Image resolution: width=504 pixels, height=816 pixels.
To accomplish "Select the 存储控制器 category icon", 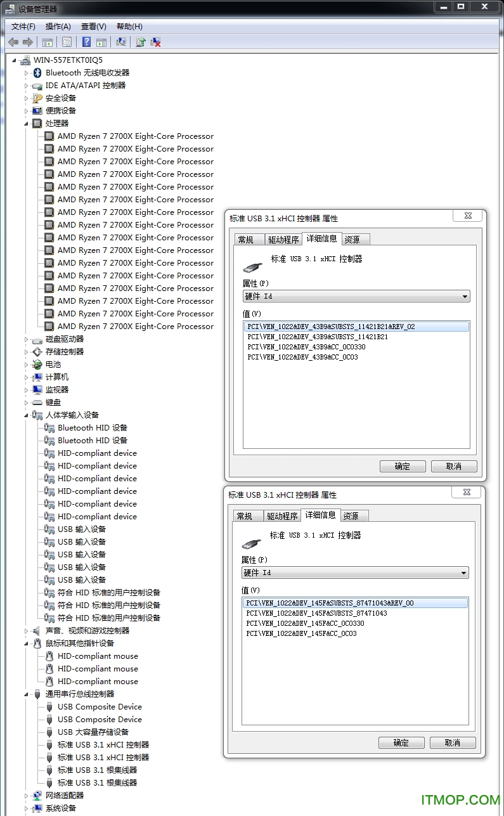I will [37, 352].
